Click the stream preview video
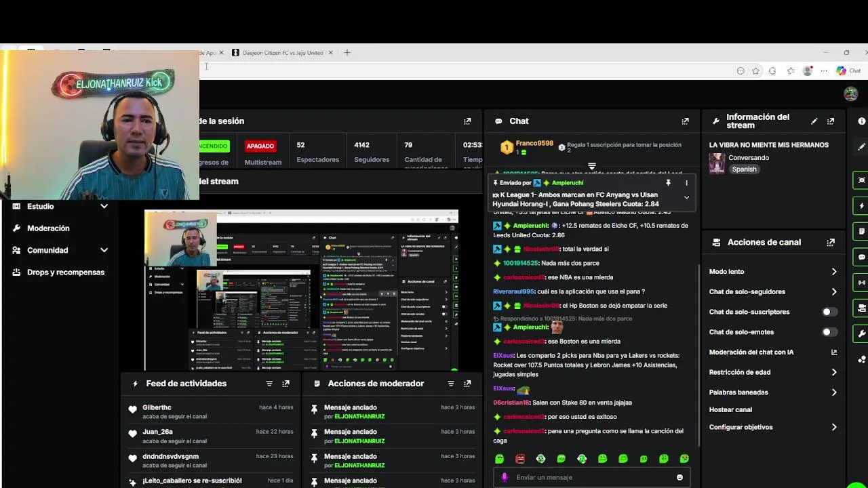868x488 pixels. [x=301, y=290]
